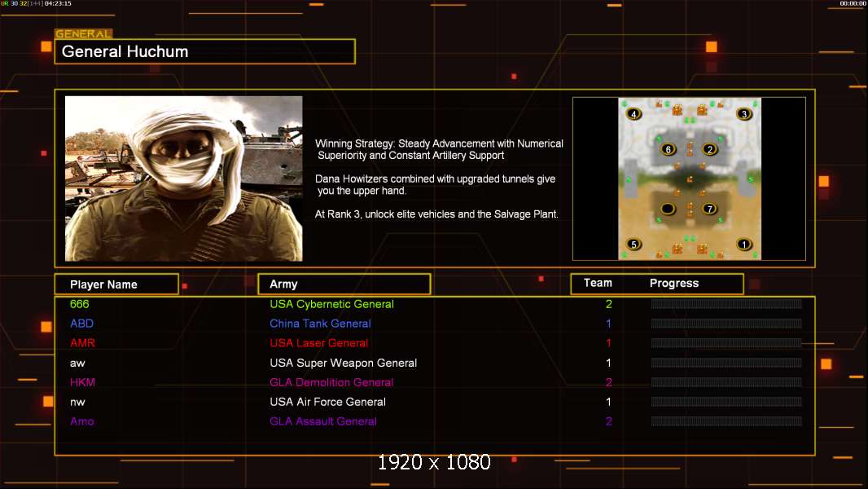Click the GLA Demolition General army text
Screen dimensions: 868x489
coord(331,382)
